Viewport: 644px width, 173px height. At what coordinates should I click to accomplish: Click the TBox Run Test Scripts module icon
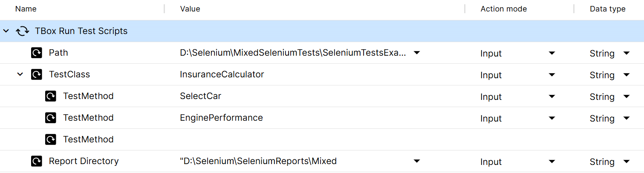(23, 31)
